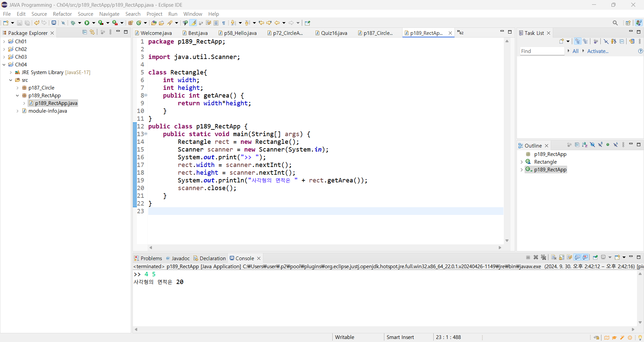Image resolution: width=644 pixels, height=342 pixels.
Task: Select the Java perspective icon
Action: [639, 23]
